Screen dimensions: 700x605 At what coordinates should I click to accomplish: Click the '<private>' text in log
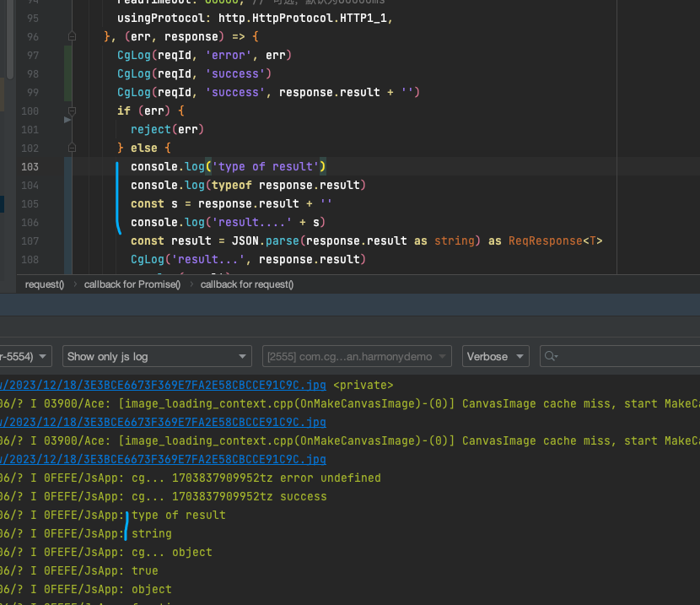click(x=363, y=385)
